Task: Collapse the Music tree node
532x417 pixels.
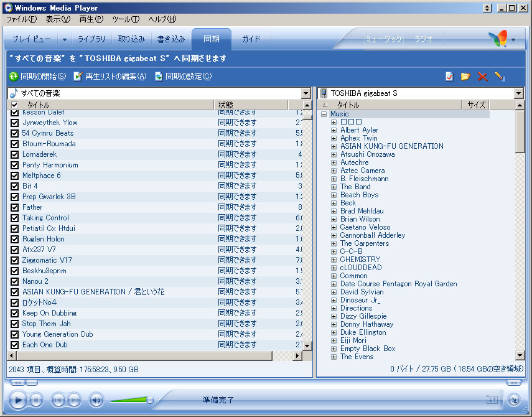Action: click(x=324, y=114)
